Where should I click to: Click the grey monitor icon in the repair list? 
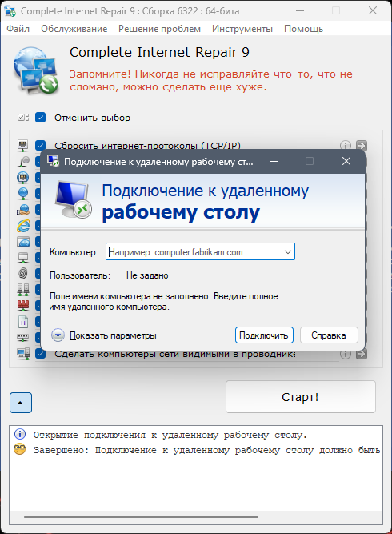pyautogui.click(x=22, y=258)
